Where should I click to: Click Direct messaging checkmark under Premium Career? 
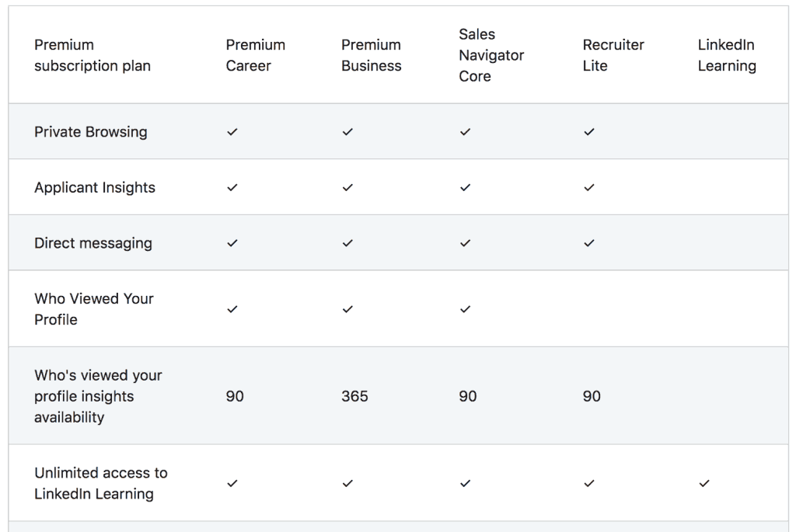click(232, 243)
